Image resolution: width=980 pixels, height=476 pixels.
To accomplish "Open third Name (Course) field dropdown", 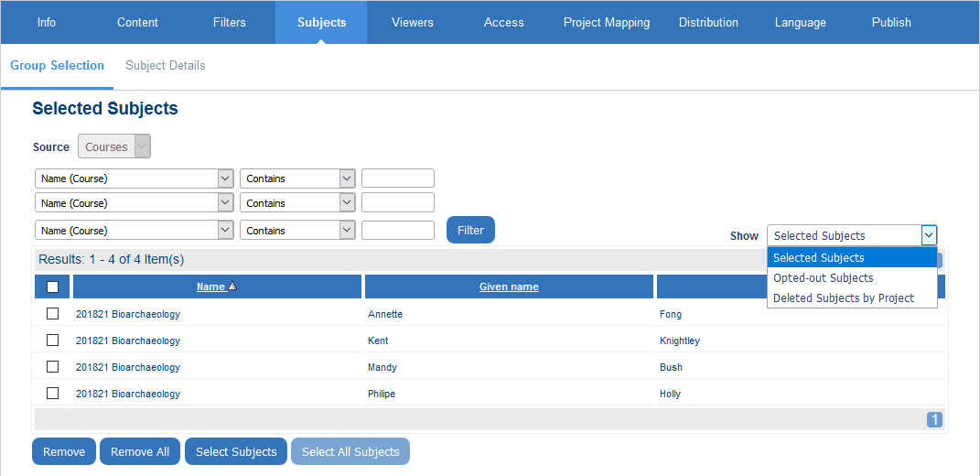I will tap(135, 230).
